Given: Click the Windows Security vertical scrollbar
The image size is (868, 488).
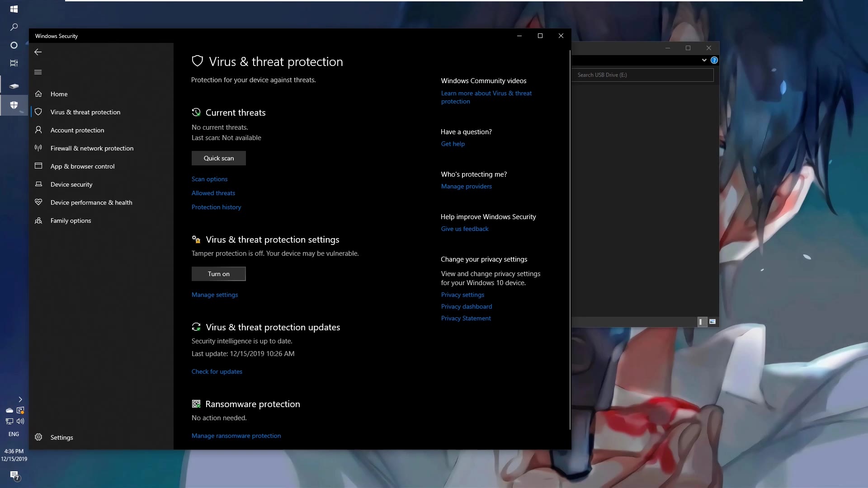Looking at the screenshot, I should [x=570, y=239].
